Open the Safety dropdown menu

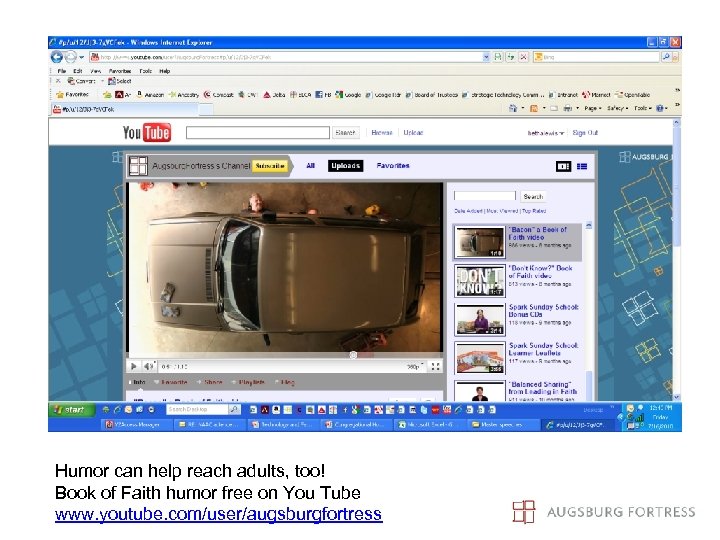618,108
